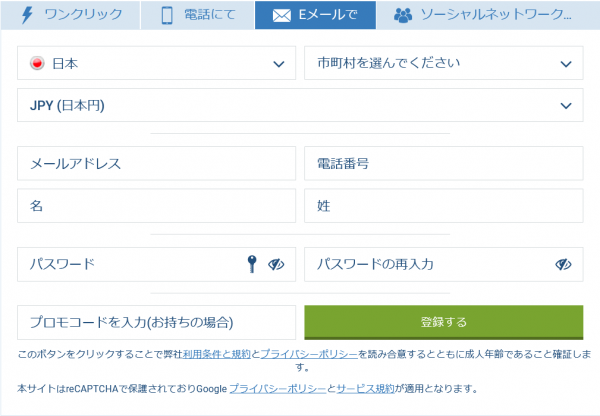Click the envelope icon
The height and width of the screenshot is (416, 600).
282,16
